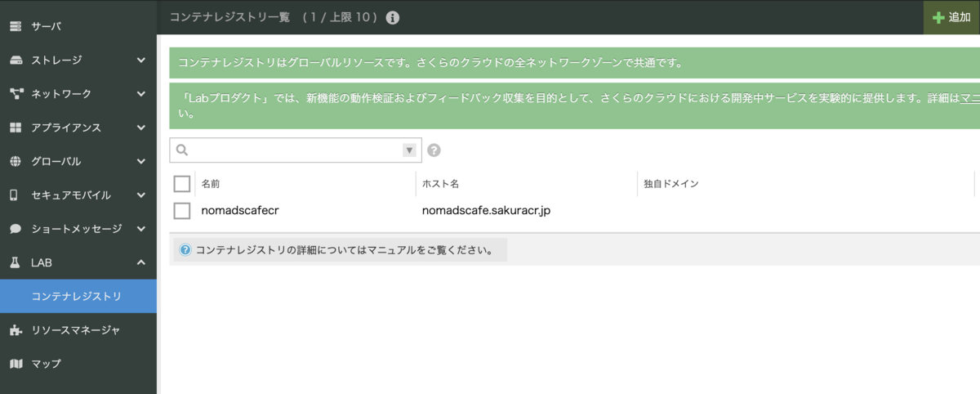Open the ネットワーク sidebar label
Image resolution: width=980 pixels, height=394 pixels.
point(61,93)
